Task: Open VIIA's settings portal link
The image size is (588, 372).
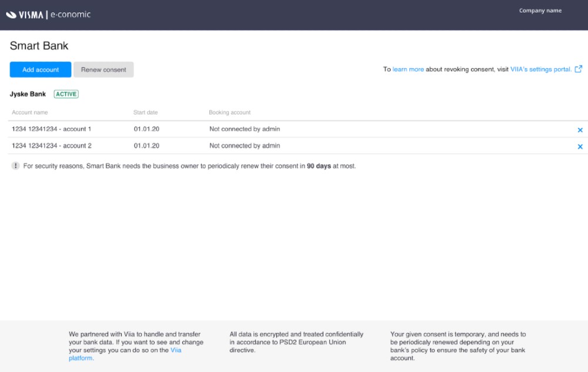Action: point(541,69)
